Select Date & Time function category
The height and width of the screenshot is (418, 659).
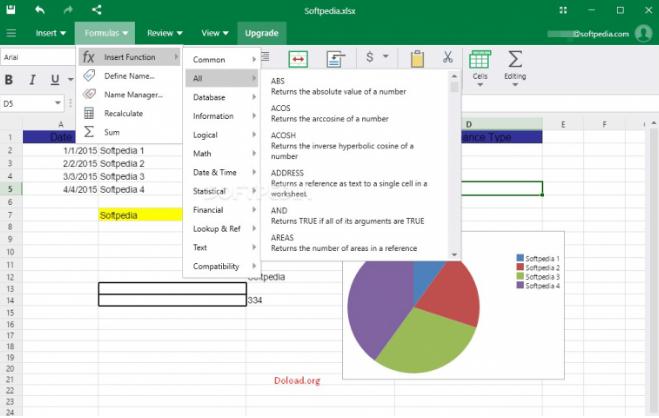pos(221,172)
